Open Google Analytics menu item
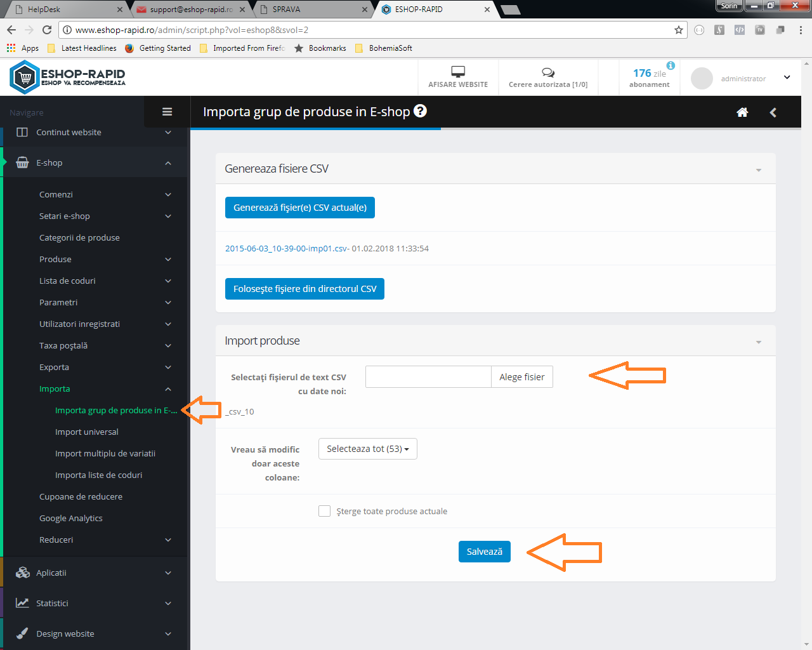 pos(71,518)
